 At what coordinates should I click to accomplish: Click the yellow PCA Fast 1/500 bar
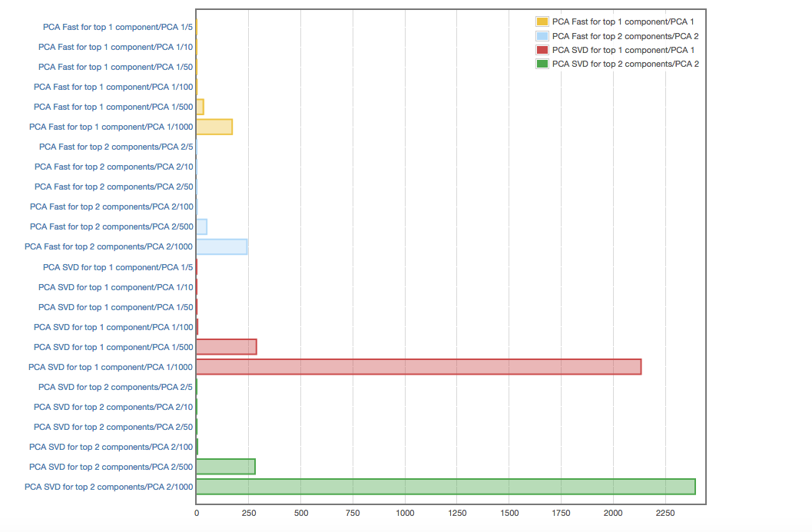(x=201, y=107)
